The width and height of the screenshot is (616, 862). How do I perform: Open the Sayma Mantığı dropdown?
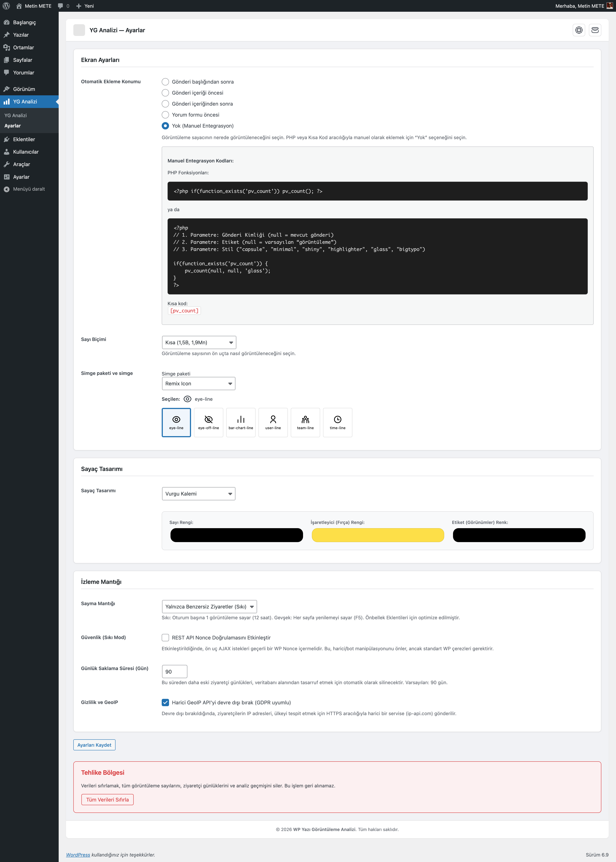209,606
